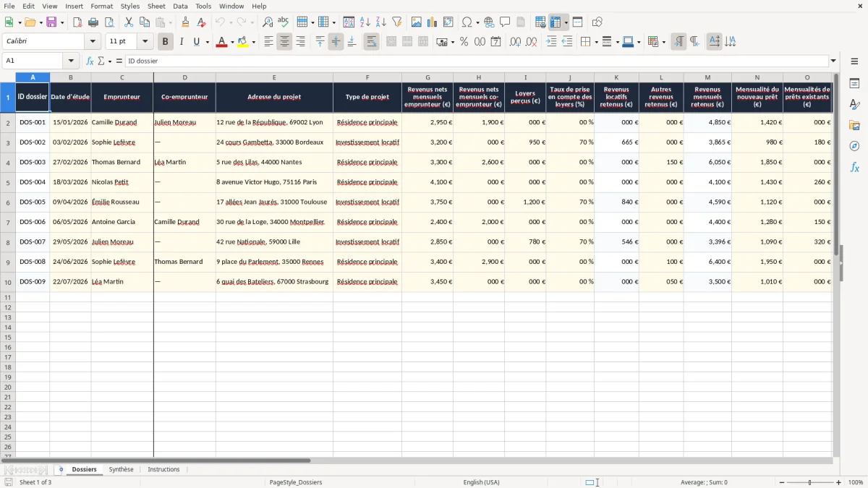Viewport: 868px width, 488px height.
Task: Copy the selection
Action: click(145, 22)
